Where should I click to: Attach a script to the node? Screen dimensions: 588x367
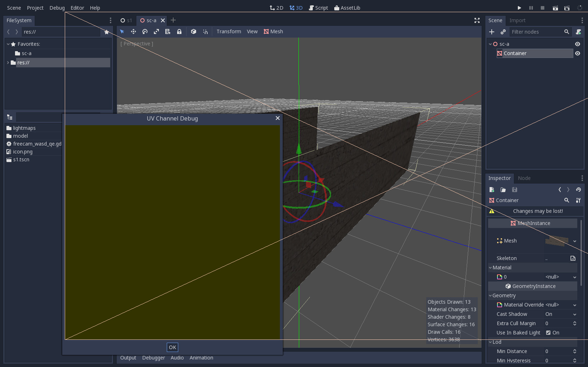click(x=578, y=32)
